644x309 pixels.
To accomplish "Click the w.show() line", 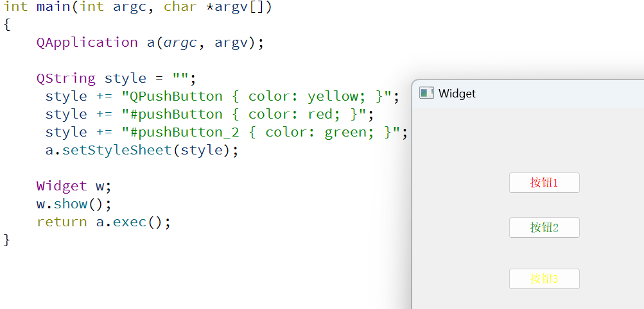I will (x=74, y=204).
